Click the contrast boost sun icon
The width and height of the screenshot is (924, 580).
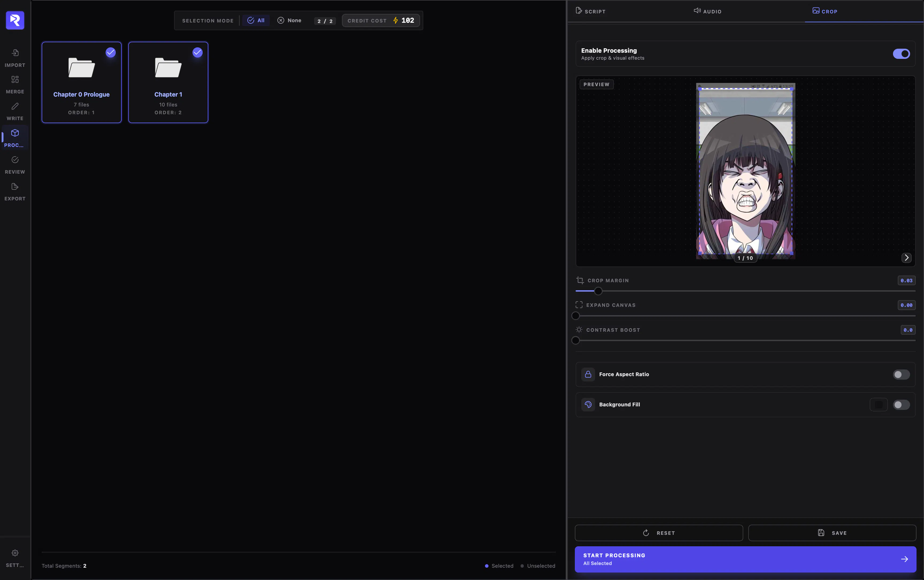tap(579, 330)
